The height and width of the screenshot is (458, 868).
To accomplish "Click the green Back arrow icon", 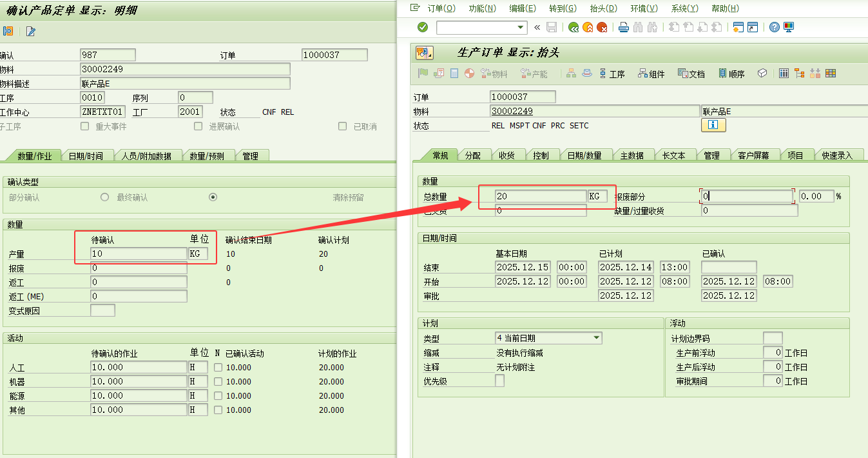I will coord(573,27).
